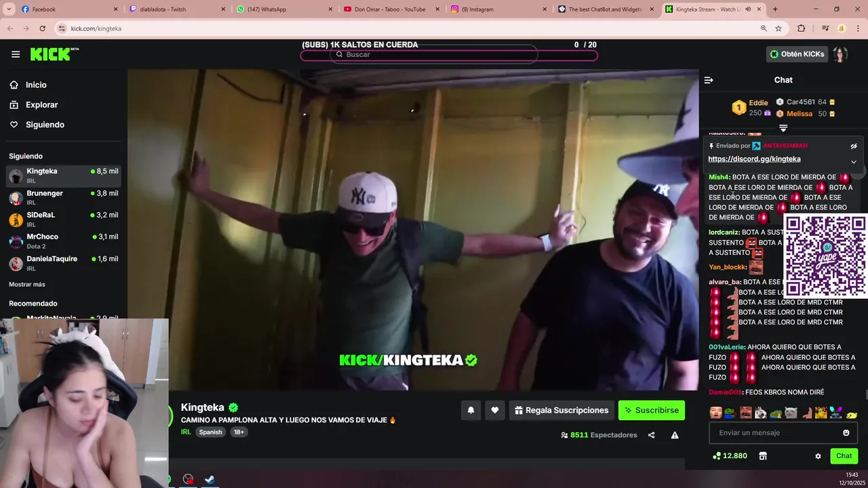
Task: Open Chrome profile avatar
Action: coord(842,28)
